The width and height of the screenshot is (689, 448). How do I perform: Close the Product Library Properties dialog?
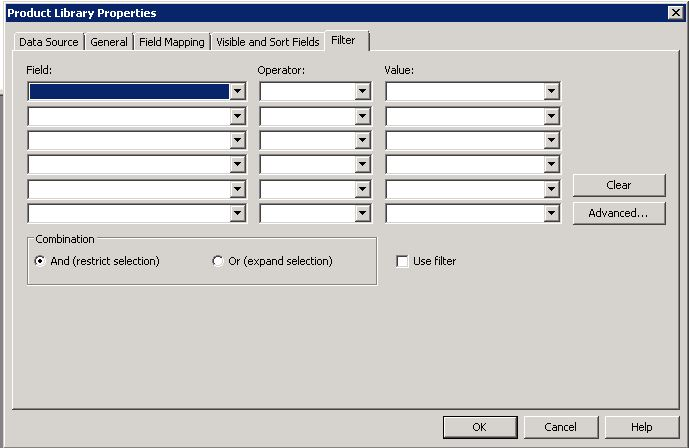675,12
